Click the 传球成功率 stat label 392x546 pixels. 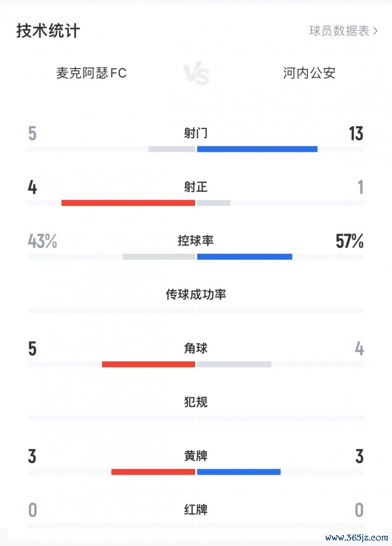pyautogui.click(x=195, y=295)
